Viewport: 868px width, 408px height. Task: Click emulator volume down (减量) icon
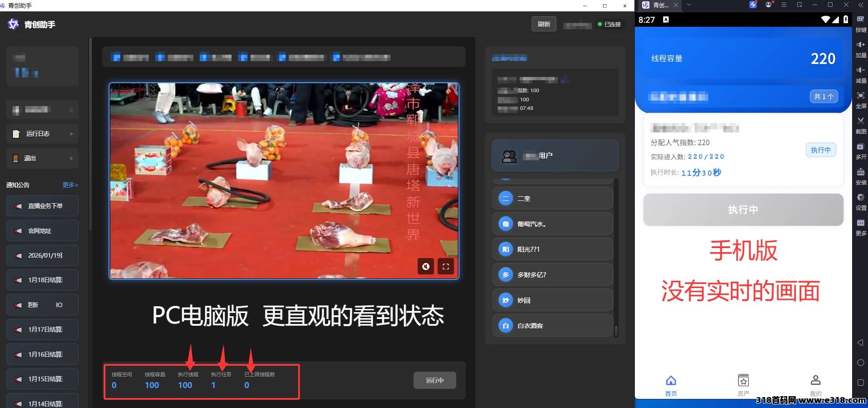coord(861,70)
